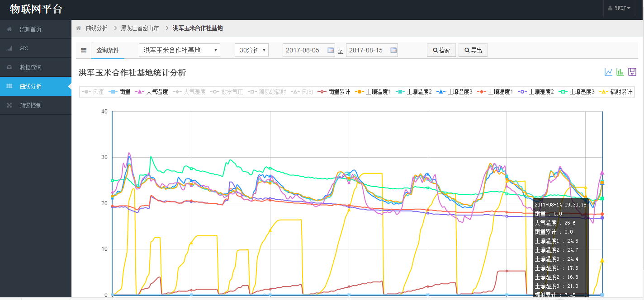This screenshot has width=644, height=300.
Task: Click the home icon in the breadcrumb
Action: 79,28
